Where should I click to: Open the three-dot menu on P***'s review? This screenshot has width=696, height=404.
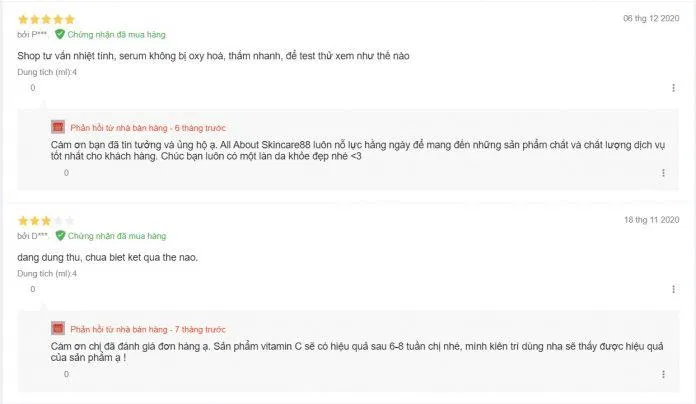[673, 88]
